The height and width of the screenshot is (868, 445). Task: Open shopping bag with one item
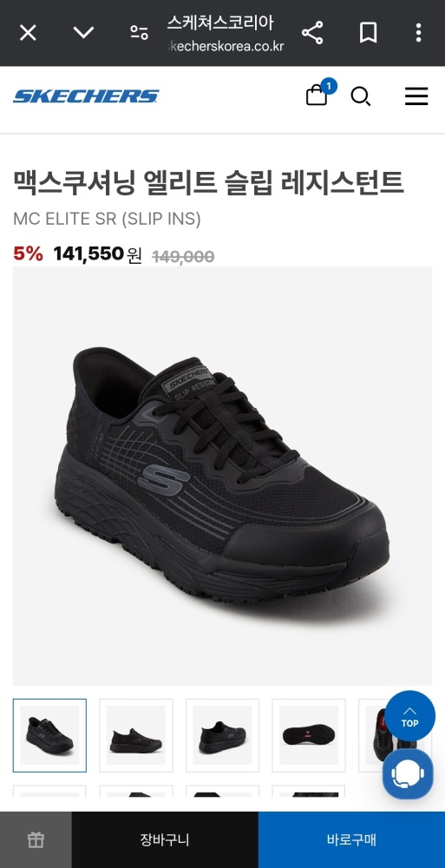point(320,93)
